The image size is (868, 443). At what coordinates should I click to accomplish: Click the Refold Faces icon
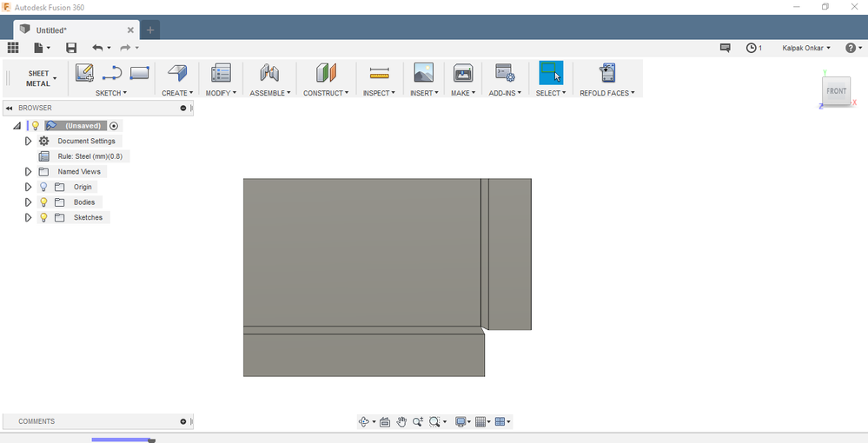click(x=607, y=73)
